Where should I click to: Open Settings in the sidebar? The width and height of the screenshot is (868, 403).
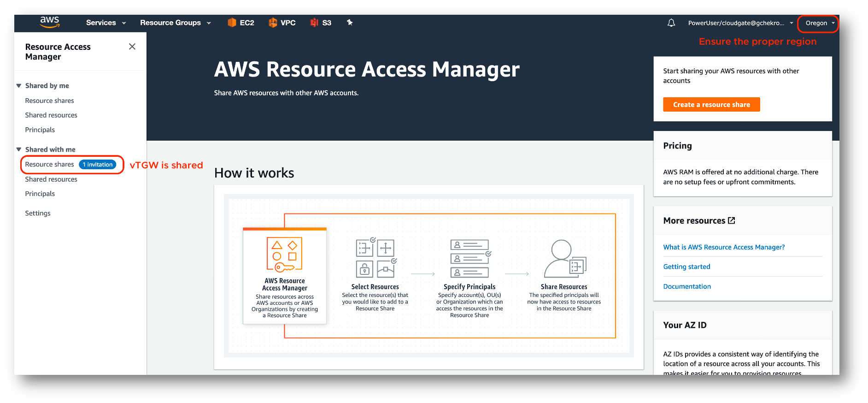tap(38, 213)
